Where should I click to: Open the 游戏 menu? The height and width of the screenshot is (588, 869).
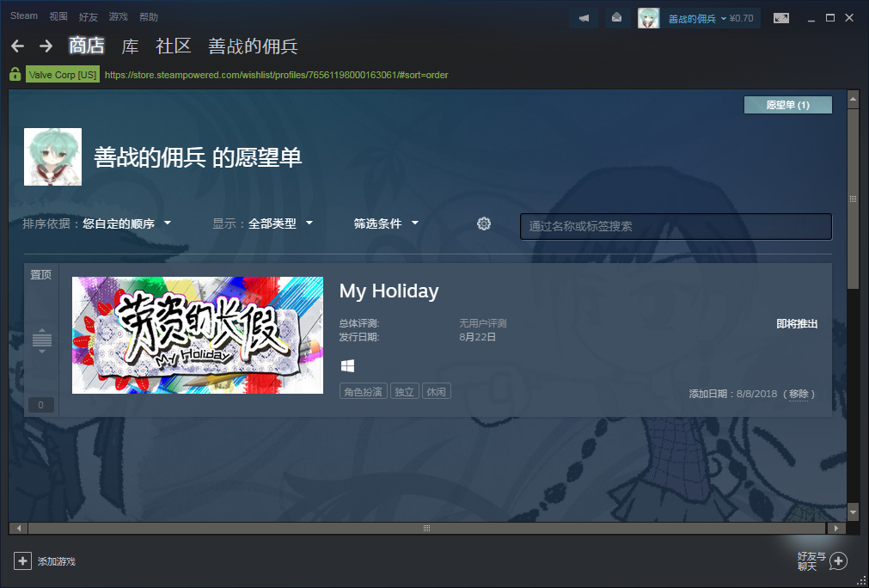(118, 16)
